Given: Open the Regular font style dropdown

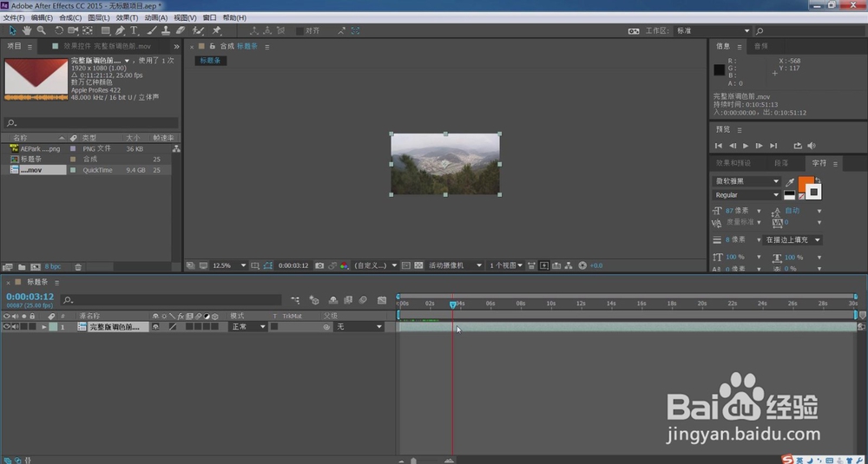Looking at the screenshot, I should pos(746,194).
